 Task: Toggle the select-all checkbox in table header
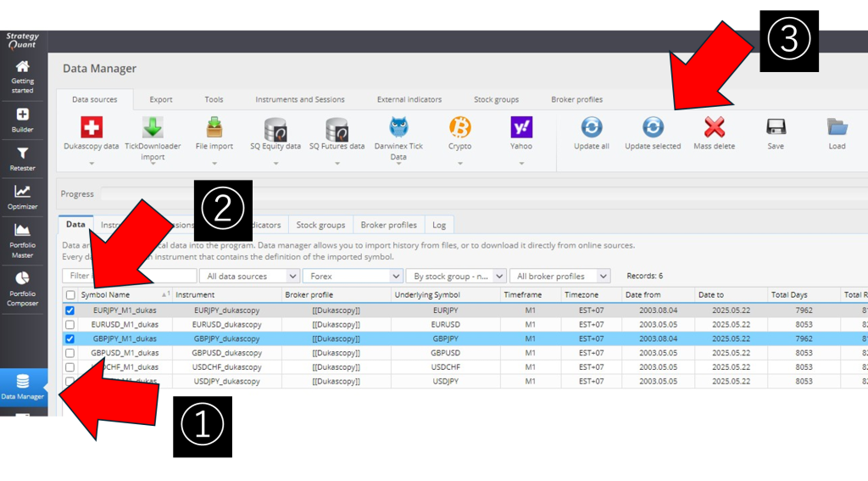(x=70, y=295)
